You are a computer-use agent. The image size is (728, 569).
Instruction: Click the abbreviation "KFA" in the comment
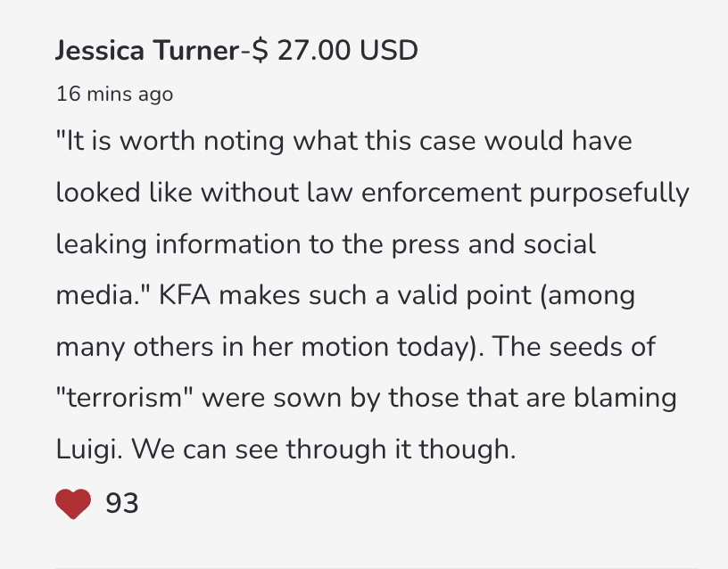point(185,295)
